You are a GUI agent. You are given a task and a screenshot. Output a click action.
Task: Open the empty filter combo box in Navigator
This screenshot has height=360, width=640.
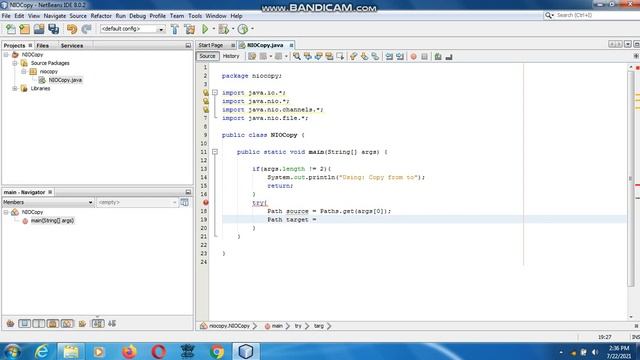coord(137,202)
